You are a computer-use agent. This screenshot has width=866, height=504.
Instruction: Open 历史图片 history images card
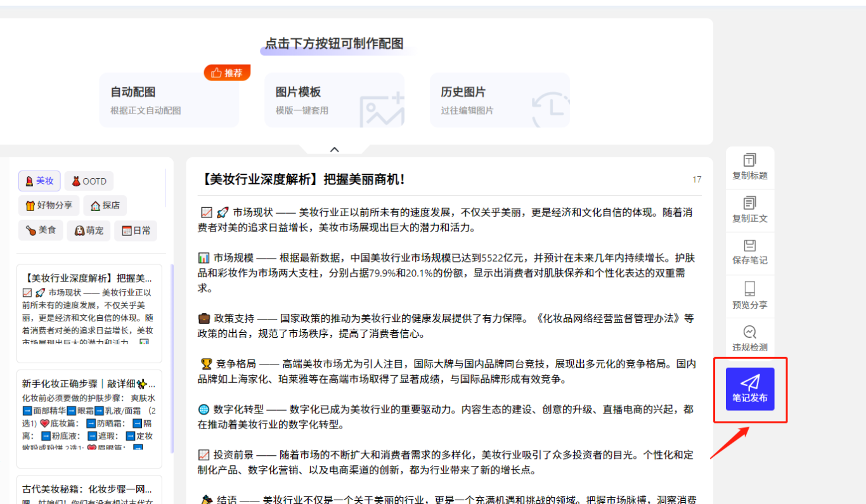(x=500, y=100)
